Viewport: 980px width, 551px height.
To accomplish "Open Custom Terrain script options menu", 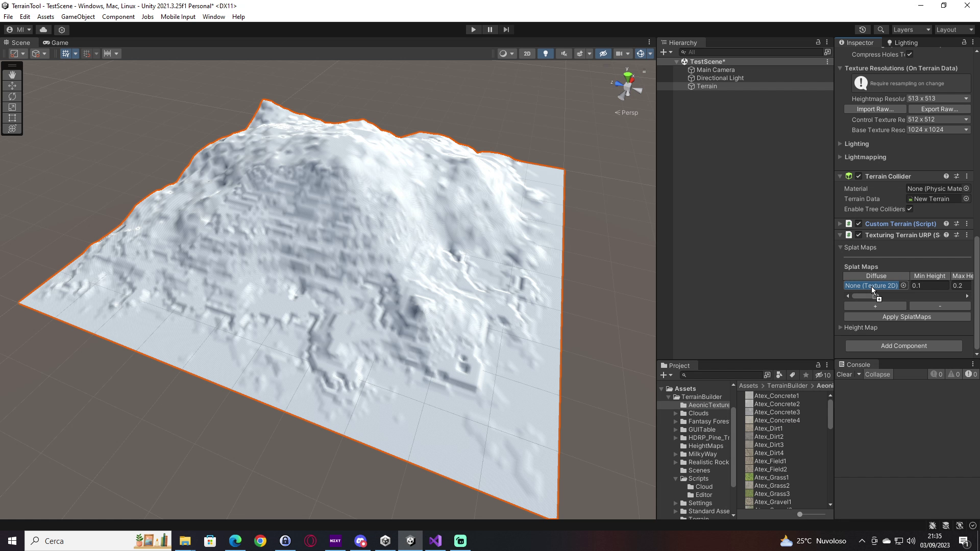I will click(967, 223).
